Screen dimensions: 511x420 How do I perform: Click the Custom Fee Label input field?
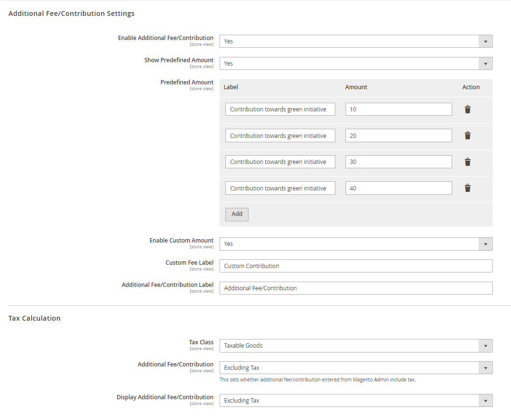(356, 266)
